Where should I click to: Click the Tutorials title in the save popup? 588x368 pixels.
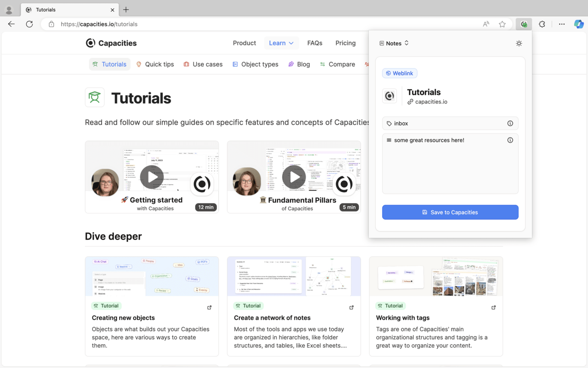tap(424, 92)
